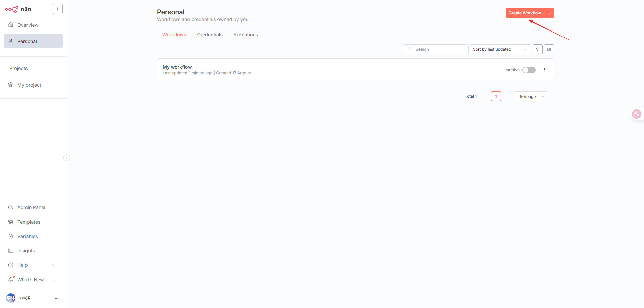
Task: Click the plus button beside n8n logo
Action: pyautogui.click(x=58, y=9)
